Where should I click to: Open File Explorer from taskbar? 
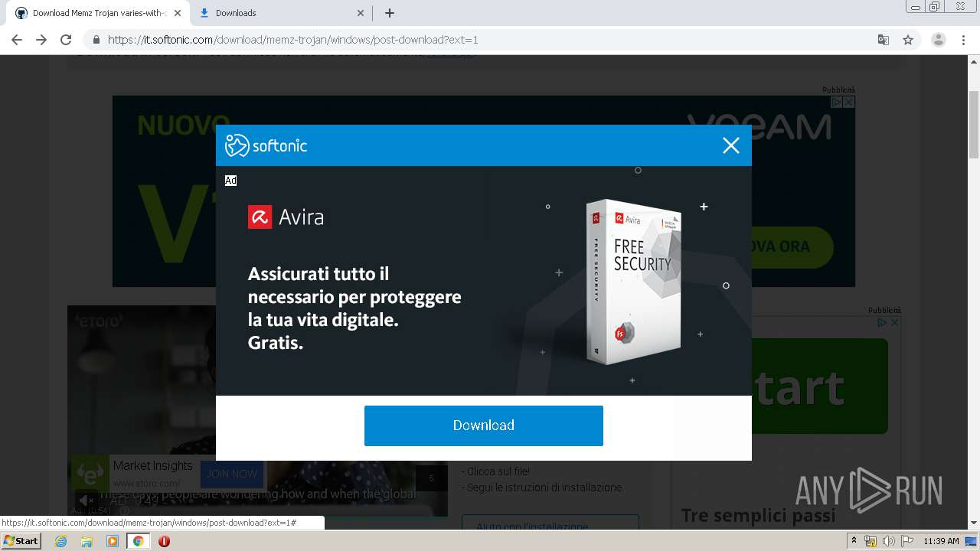pos(87,541)
